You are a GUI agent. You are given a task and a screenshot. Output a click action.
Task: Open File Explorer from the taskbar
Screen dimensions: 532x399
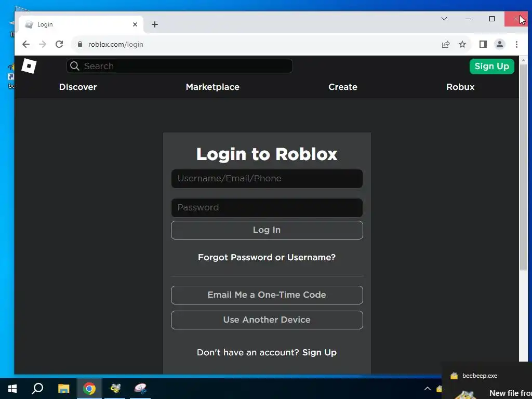[x=63, y=389]
